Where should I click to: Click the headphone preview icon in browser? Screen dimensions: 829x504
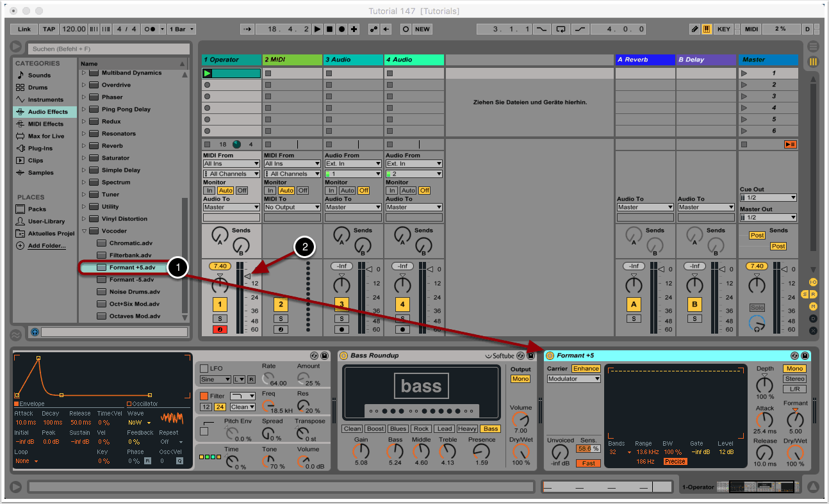pyautogui.click(x=35, y=332)
